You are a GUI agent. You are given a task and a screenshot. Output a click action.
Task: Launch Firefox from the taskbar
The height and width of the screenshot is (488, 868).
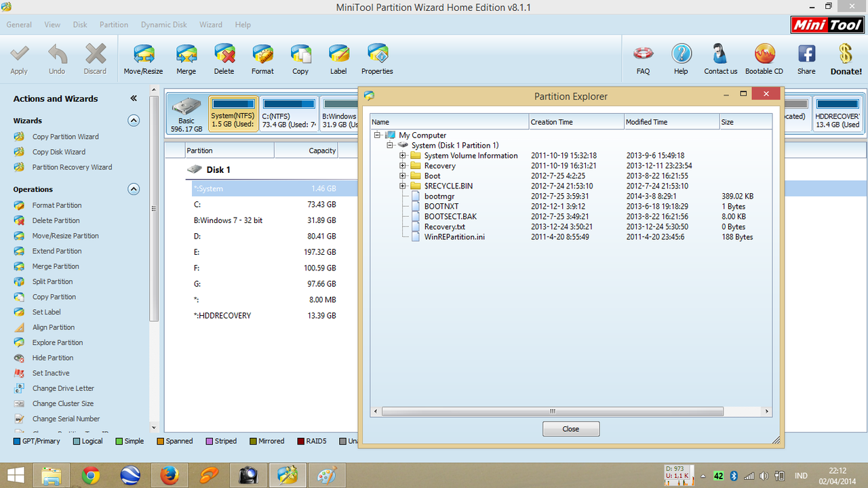coord(170,474)
